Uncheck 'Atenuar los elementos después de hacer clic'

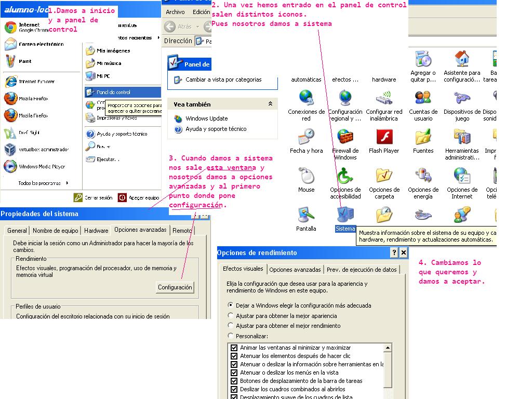(x=234, y=356)
